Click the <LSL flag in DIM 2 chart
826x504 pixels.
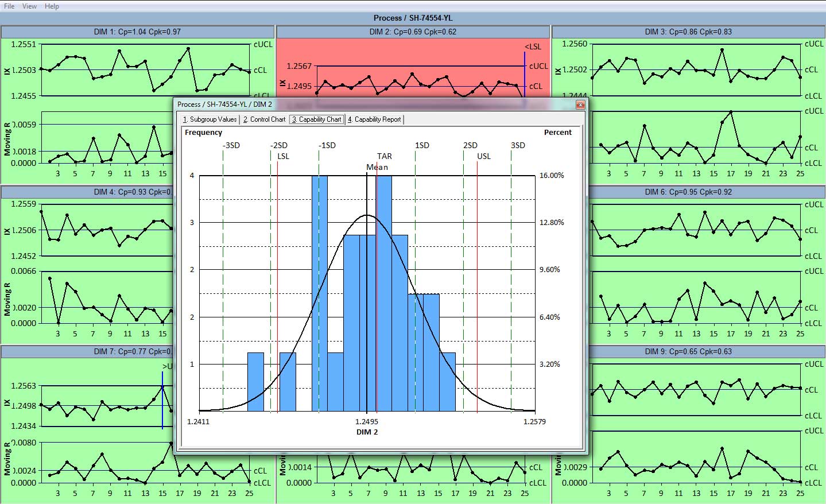click(x=533, y=46)
